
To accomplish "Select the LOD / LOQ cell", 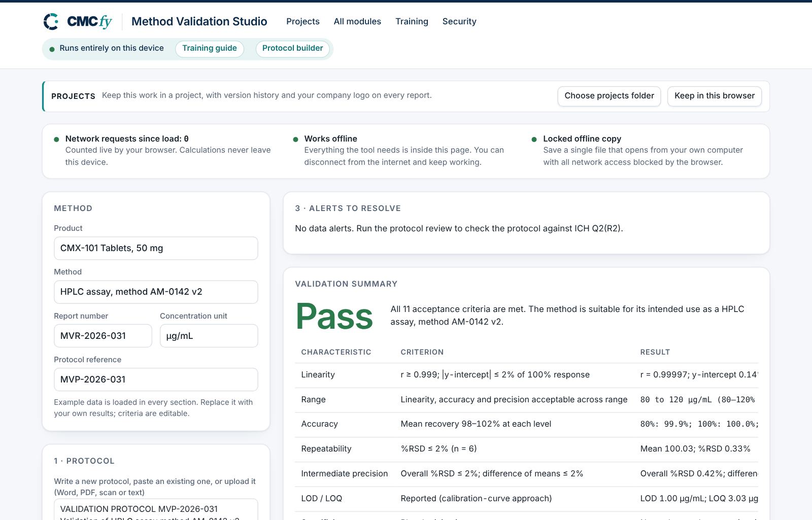I will 321,499.
